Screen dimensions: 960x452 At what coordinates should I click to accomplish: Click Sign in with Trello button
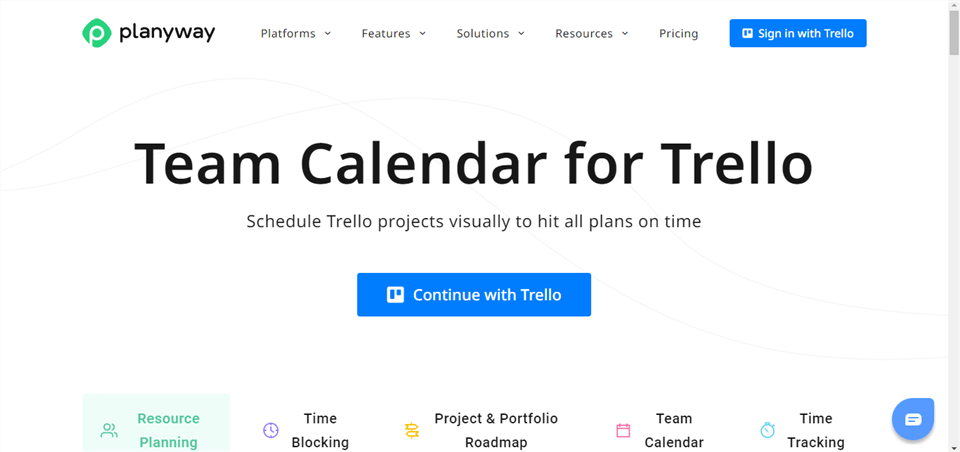pyautogui.click(x=798, y=33)
